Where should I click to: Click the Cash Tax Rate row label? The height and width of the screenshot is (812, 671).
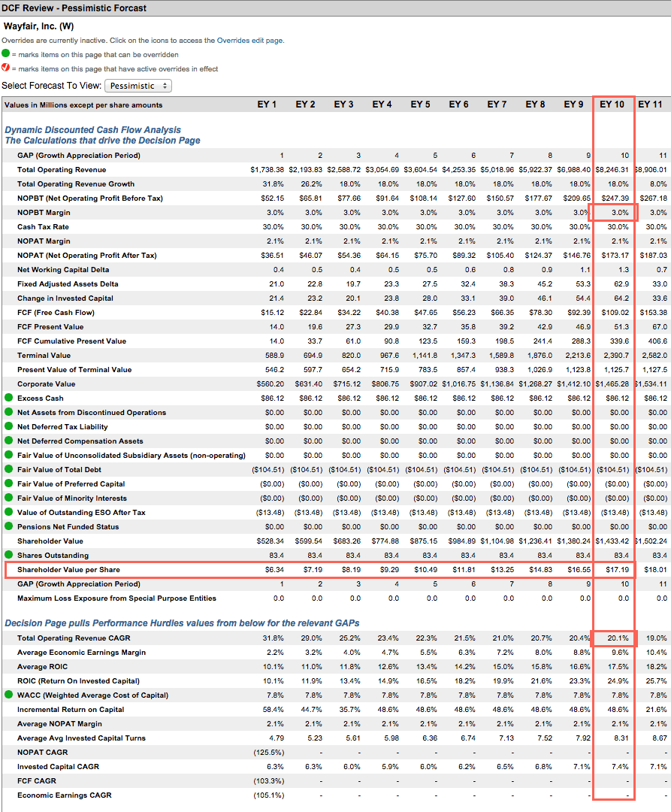43,227
